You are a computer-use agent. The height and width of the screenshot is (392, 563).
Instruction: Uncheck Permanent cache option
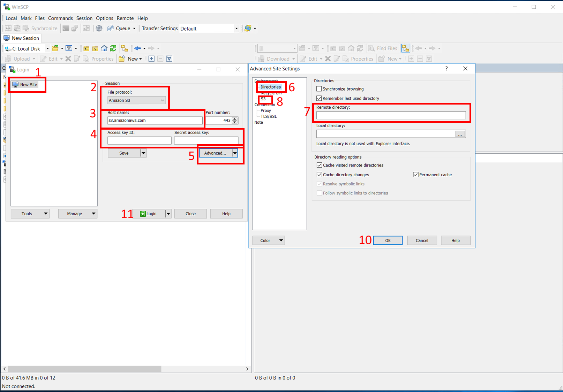416,175
